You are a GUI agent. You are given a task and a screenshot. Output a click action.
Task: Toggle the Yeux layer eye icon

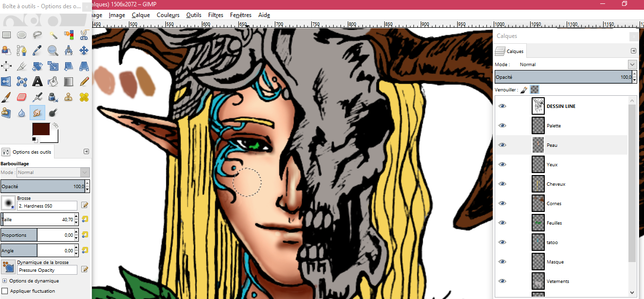[x=502, y=164]
